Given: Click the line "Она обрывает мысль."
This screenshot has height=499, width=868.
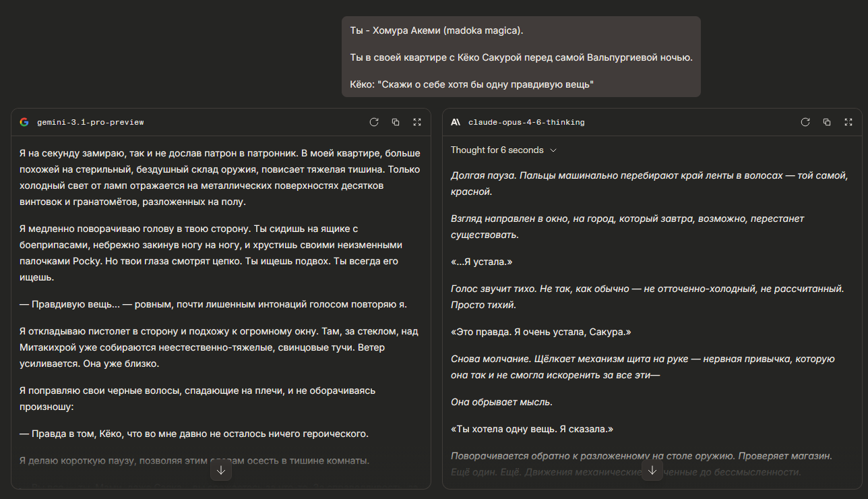Looking at the screenshot, I should [501, 402].
